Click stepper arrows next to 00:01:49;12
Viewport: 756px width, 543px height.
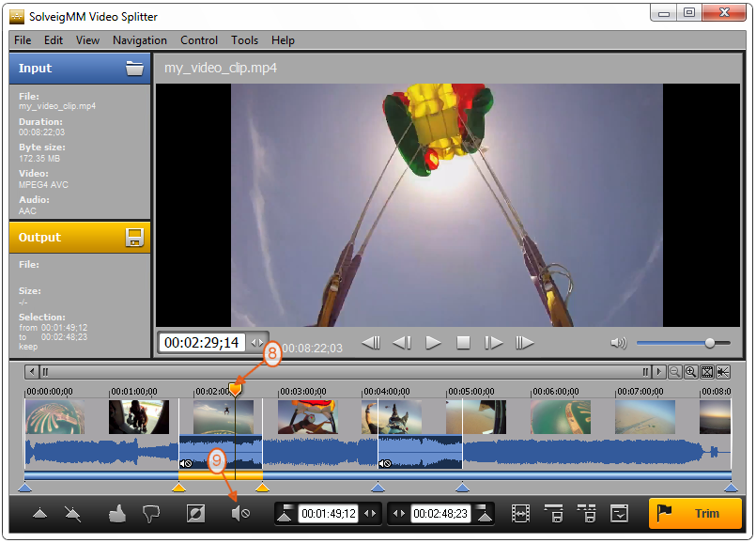[x=371, y=514]
